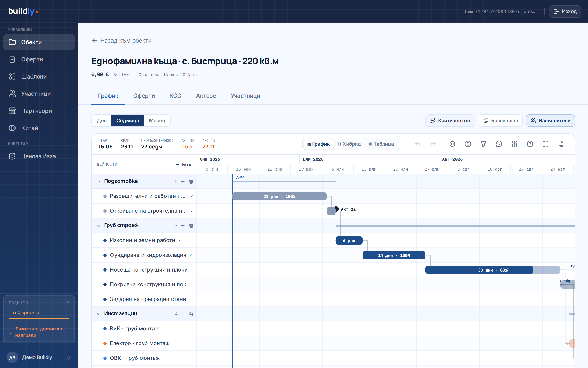The width and height of the screenshot is (588, 368).
Task: Select ВиК · груб монтаж row
Action: [144, 329]
